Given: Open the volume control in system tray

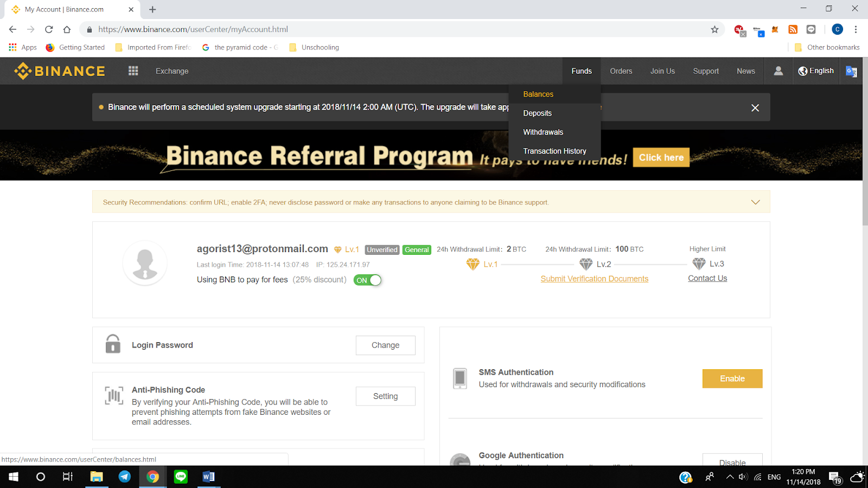Looking at the screenshot, I should [x=743, y=477].
